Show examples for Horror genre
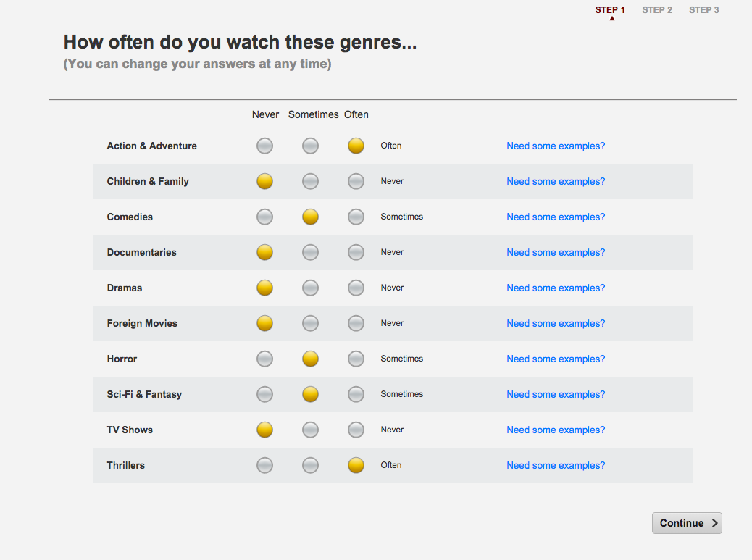 click(x=556, y=359)
